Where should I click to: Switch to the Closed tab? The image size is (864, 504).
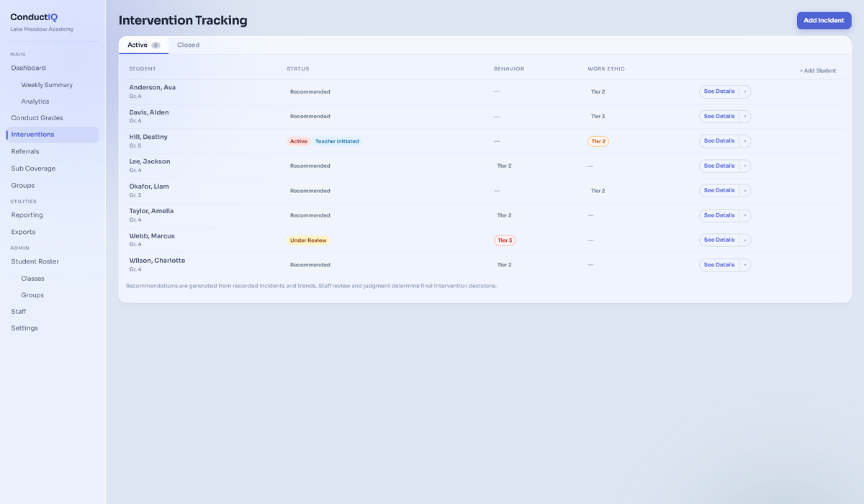[x=188, y=44]
